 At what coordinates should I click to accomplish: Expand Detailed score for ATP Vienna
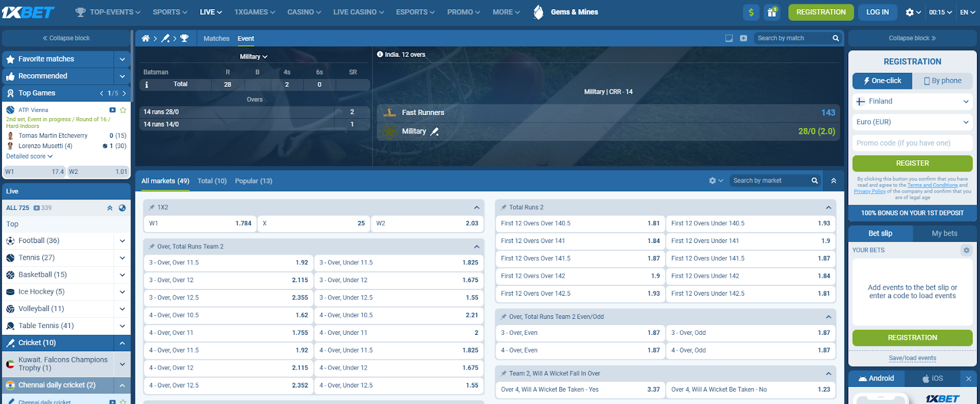(x=29, y=156)
